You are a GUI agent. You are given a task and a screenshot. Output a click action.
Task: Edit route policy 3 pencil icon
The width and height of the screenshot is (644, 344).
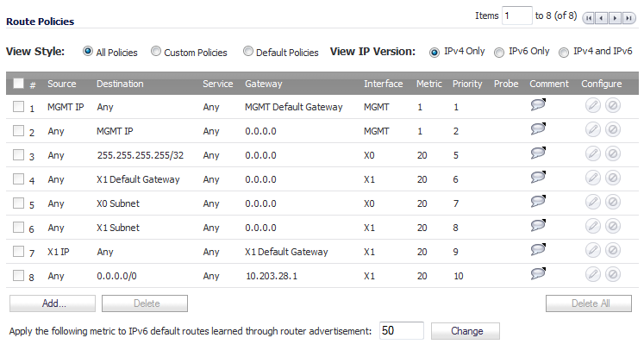[592, 153]
